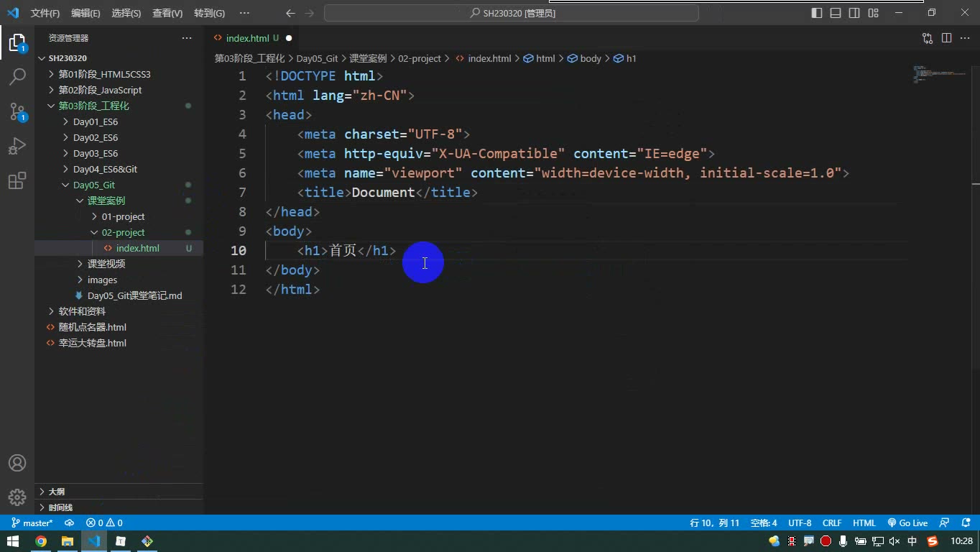Toggle the muted volume tray icon
Viewport: 980px width, 552px height.
(x=895, y=541)
